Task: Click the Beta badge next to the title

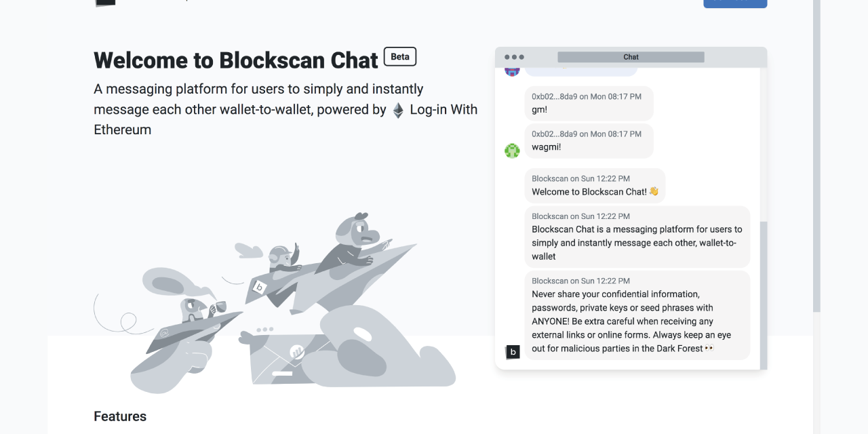Action: pyautogui.click(x=400, y=57)
